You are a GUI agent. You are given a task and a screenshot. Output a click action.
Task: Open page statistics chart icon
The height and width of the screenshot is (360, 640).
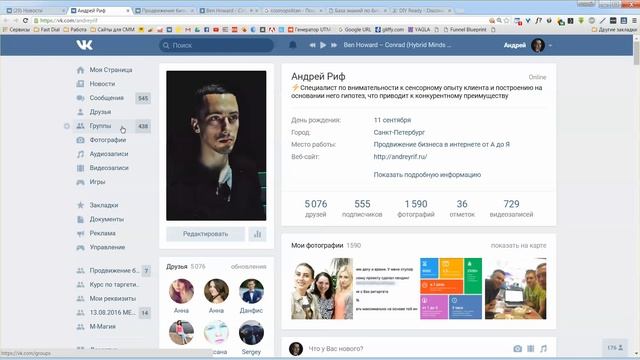click(258, 234)
